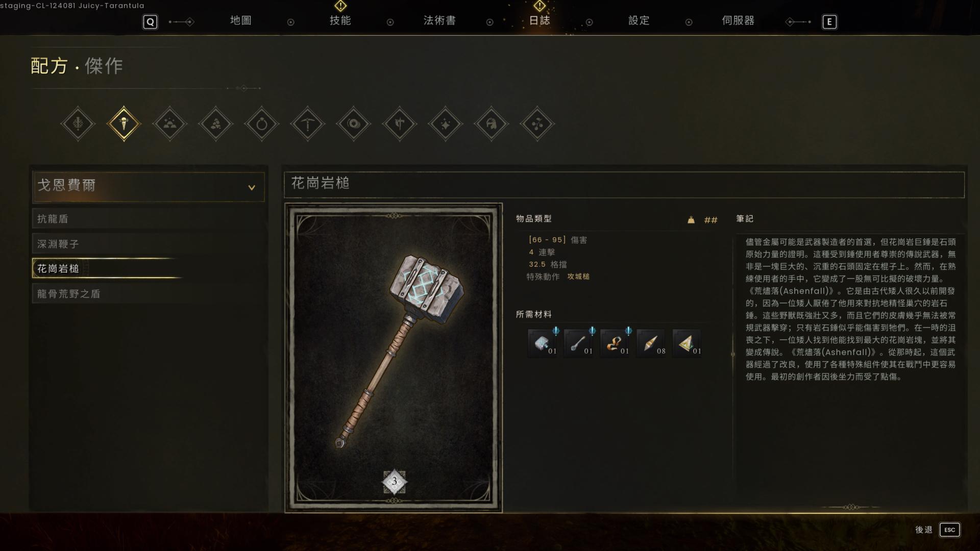Switch to the 技能 tab
This screenshot has width=980, height=551.
[340, 20]
